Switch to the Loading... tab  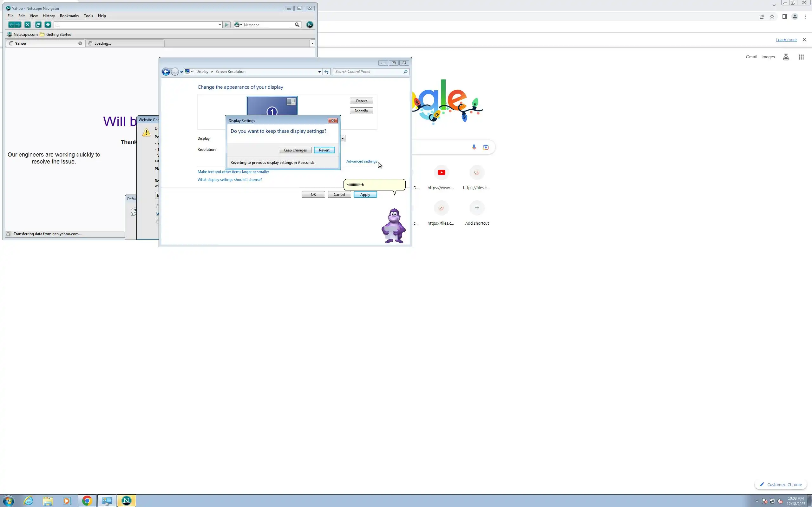[124, 43]
